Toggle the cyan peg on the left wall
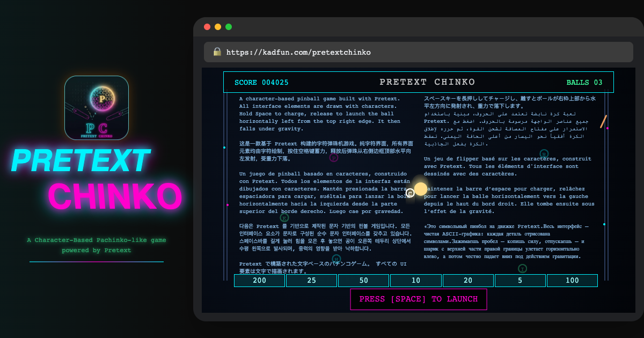Image resolution: width=644 pixels, height=338 pixels. [x=225, y=148]
